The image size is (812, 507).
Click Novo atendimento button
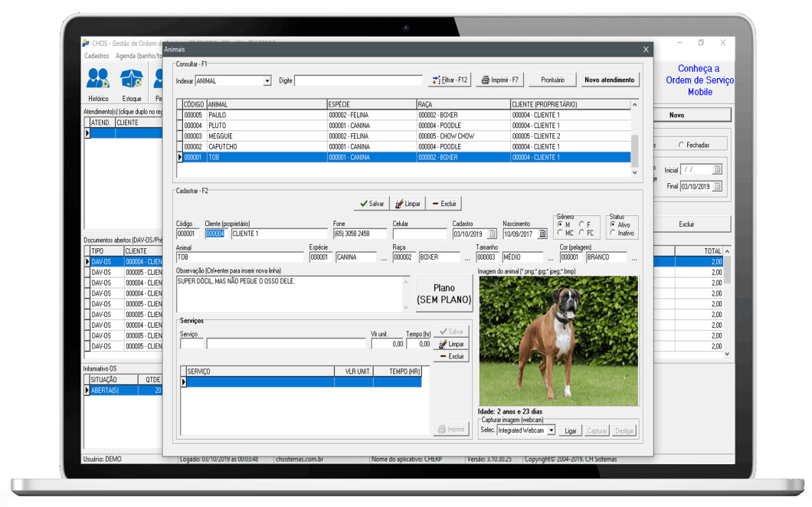(609, 80)
